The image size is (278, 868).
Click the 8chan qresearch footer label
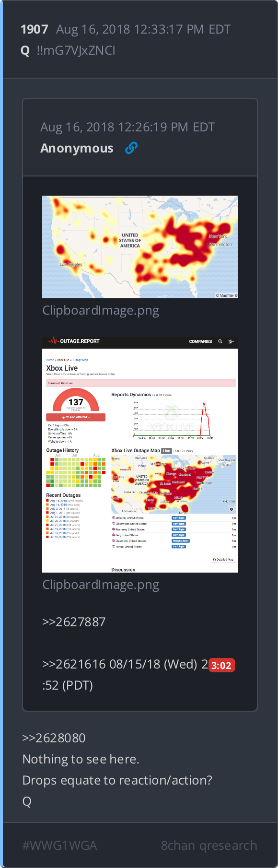pyautogui.click(x=209, y=845)
